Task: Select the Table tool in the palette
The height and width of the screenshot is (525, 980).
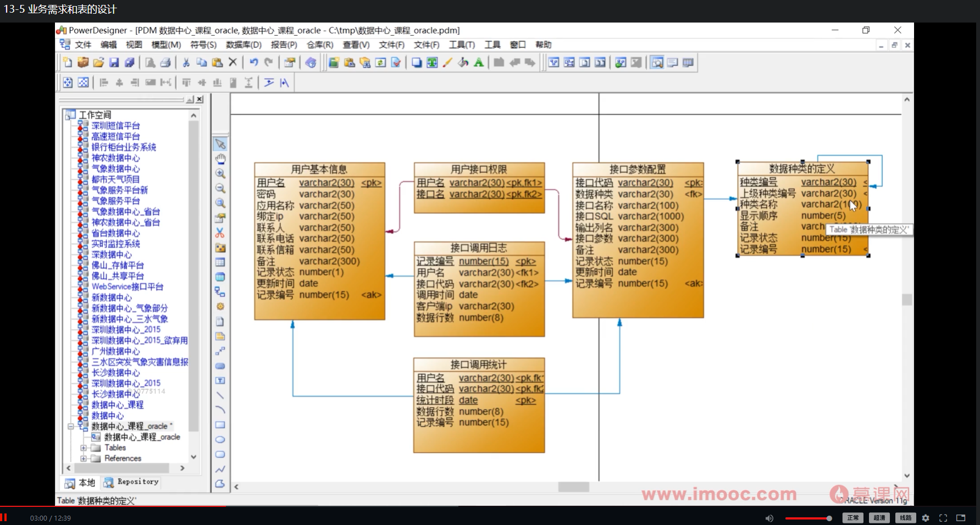Action: (220, 263)
